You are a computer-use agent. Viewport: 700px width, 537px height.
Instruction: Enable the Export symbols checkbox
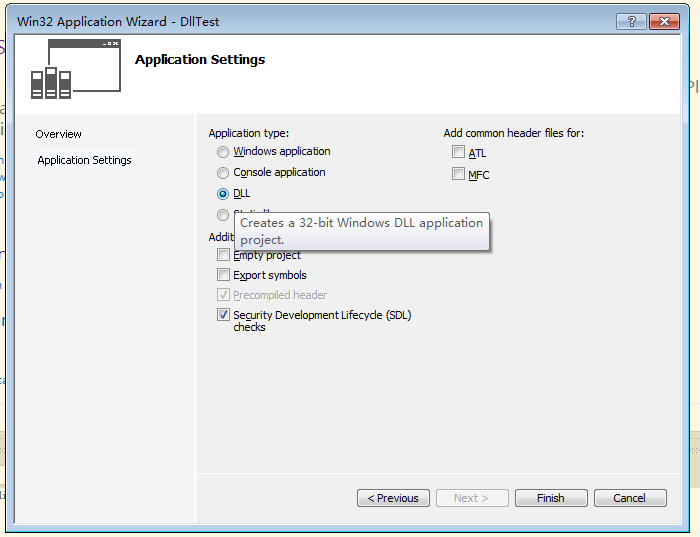[x=223, y=275]
